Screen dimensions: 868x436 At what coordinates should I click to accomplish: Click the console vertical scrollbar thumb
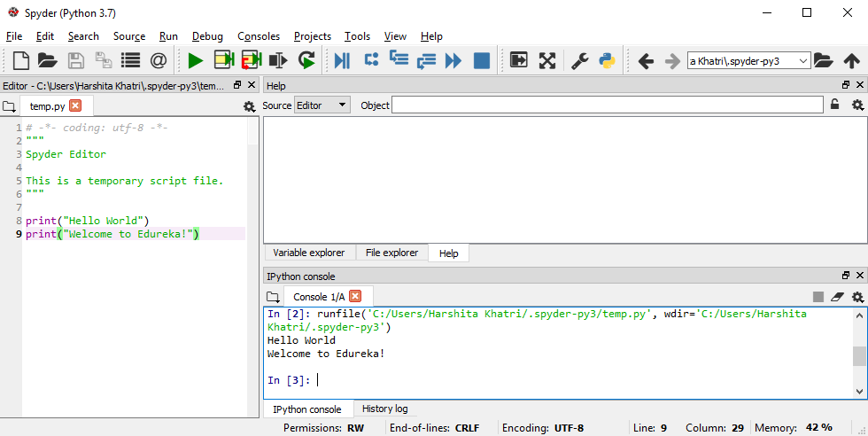[859, 356]
